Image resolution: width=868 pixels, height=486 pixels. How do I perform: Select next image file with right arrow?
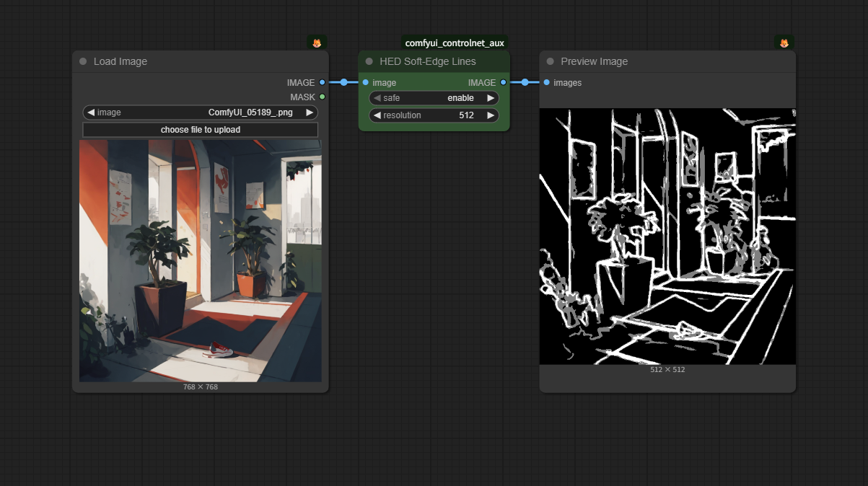[310, 112]
